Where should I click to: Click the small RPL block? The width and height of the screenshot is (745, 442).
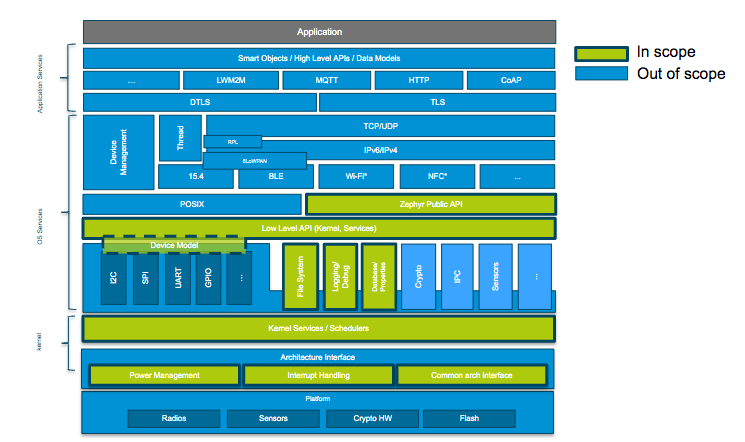(x=232, y=142)
